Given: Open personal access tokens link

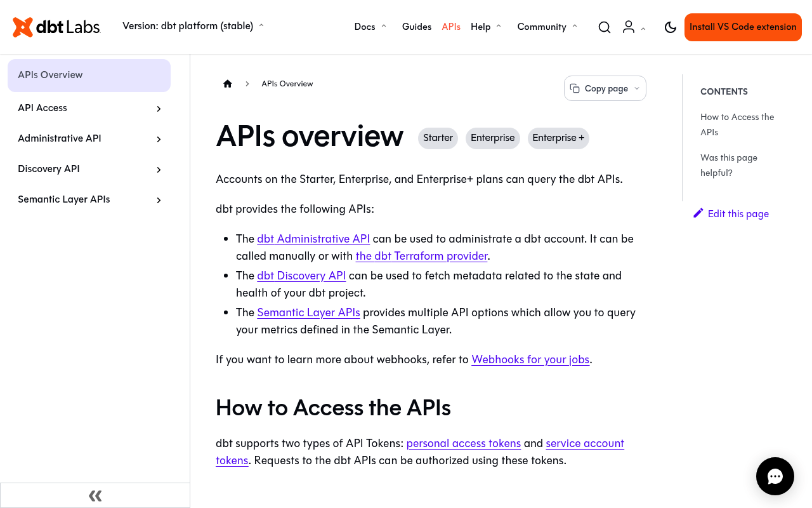Looking at the screenshot, I should coord(464,443).
